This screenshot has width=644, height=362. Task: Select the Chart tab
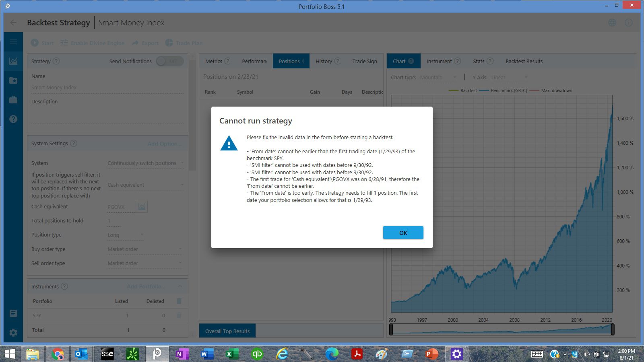pos(404,61)
